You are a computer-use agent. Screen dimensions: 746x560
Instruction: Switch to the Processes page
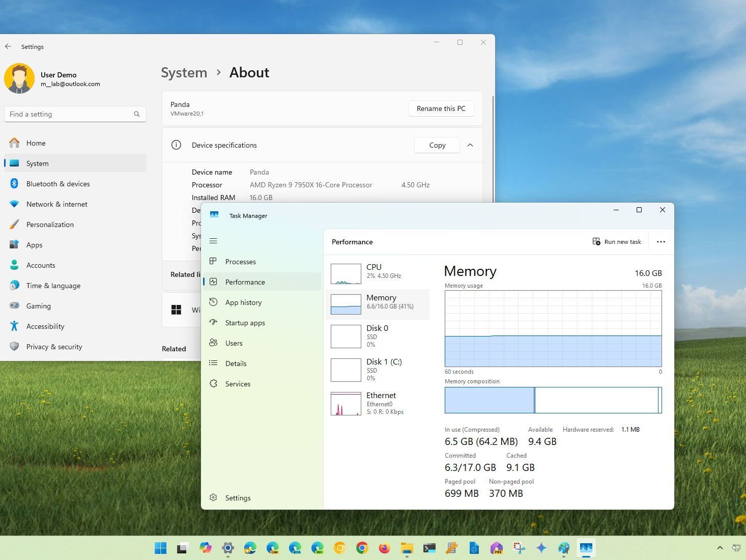tap(240, 262)
